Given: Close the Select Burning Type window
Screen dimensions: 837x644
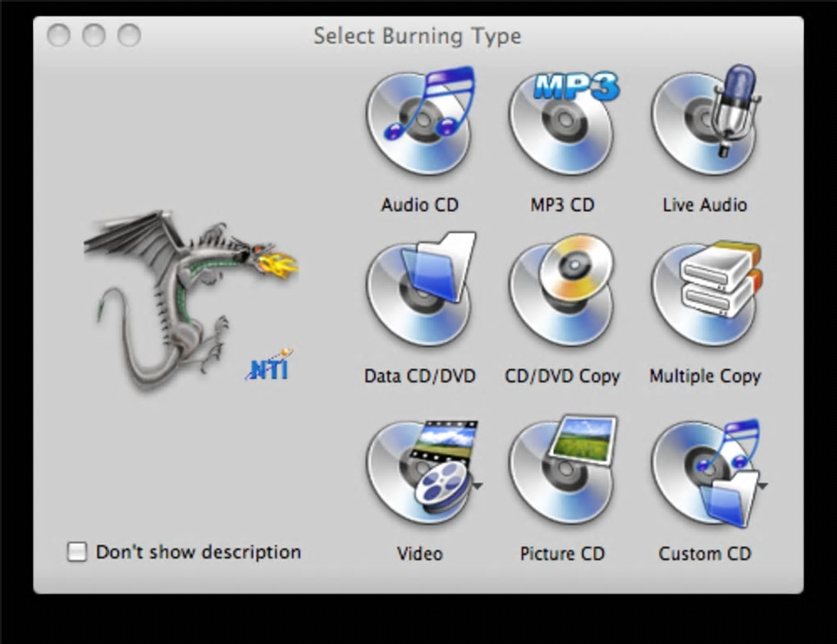Looking at the screenshot, I should (x=59, y=35).
